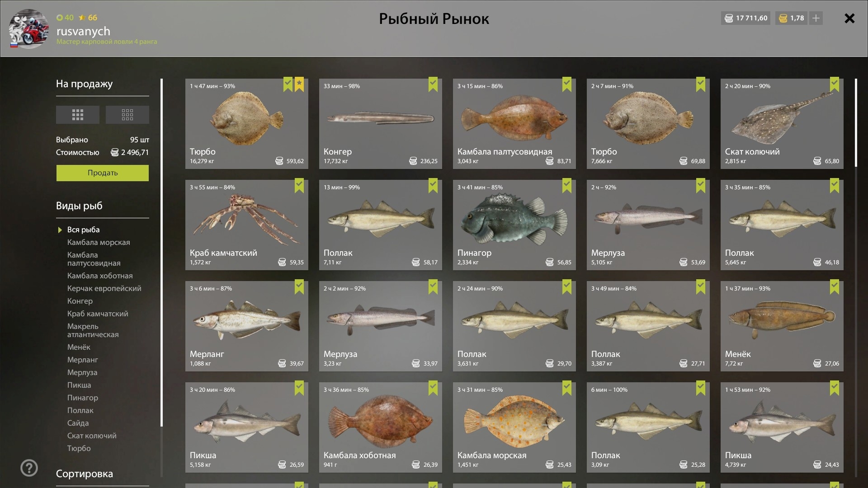Click the silver coins balance 17 711,60
Screen dimensions: 868x488
[x=746, y=18]
